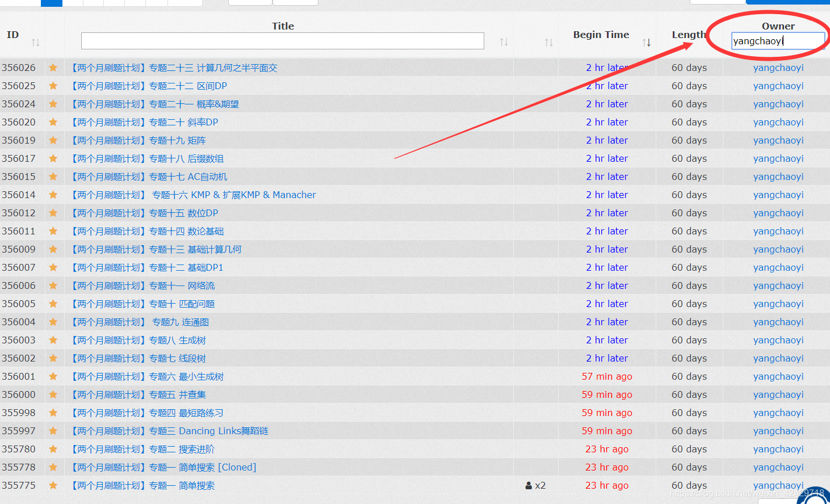Image resolution: width=830 pixels, height=504 pixels.
Task: Open contest 专题七 线段树
Action: pos(139,358)
